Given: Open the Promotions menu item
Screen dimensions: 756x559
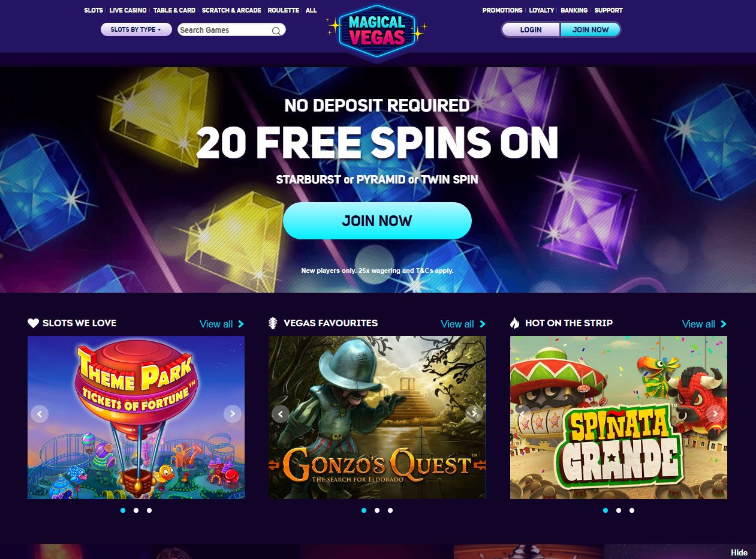Looking at the screenshot, I should point(502,10).
